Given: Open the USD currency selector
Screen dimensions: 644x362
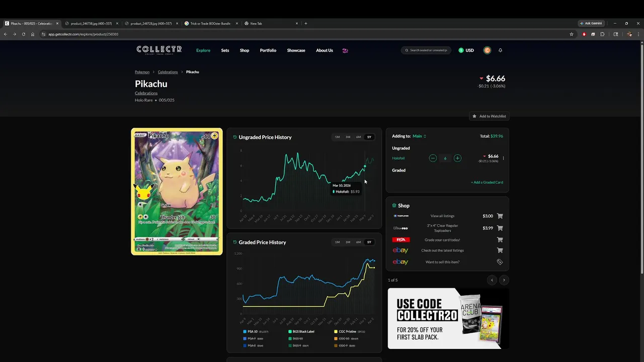Looking at the screenshot, I should pyautogui.click(x=466, y=50).
